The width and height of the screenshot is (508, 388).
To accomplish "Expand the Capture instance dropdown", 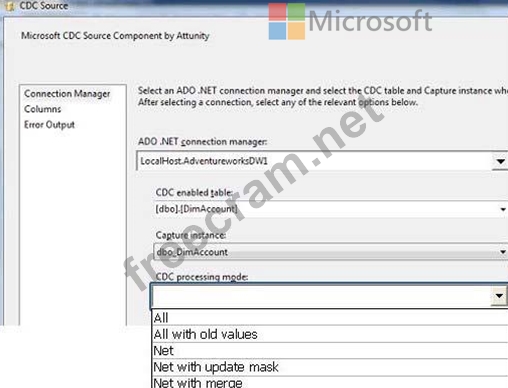I will tap(503, 252).
